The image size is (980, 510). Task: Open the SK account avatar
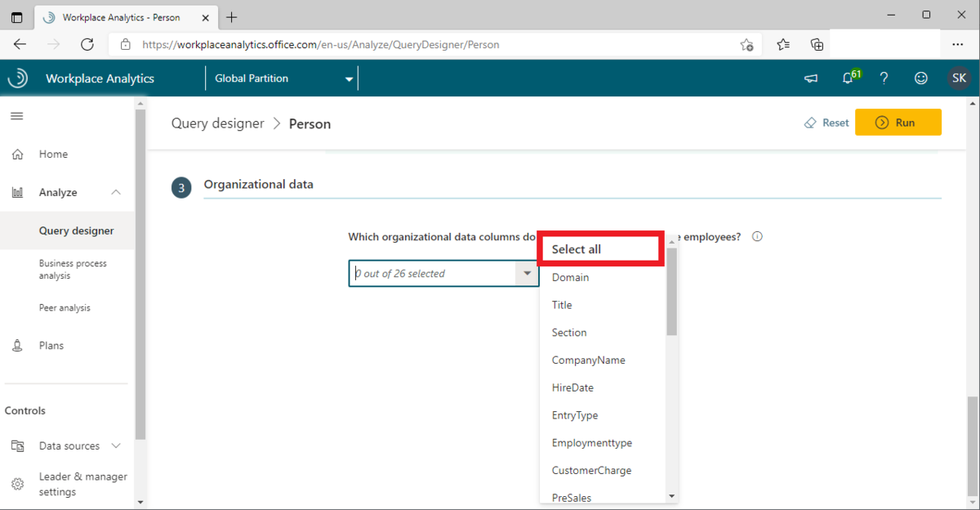(x=959, y=78)
